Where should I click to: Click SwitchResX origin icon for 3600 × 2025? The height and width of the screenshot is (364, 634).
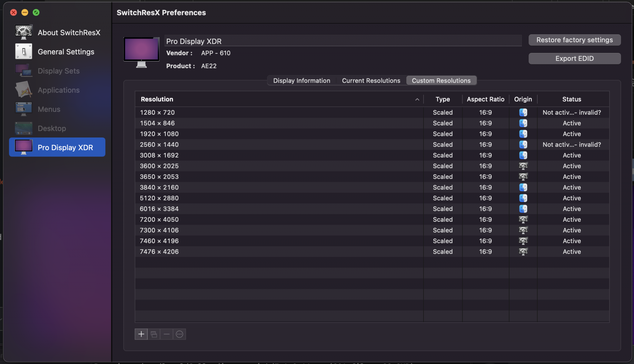[x=523, y=166]
